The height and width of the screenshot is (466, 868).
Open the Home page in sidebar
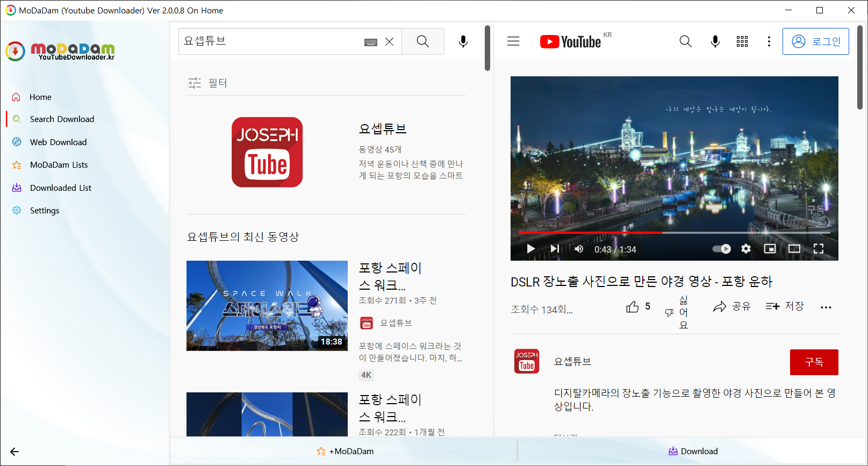(40, 97)
